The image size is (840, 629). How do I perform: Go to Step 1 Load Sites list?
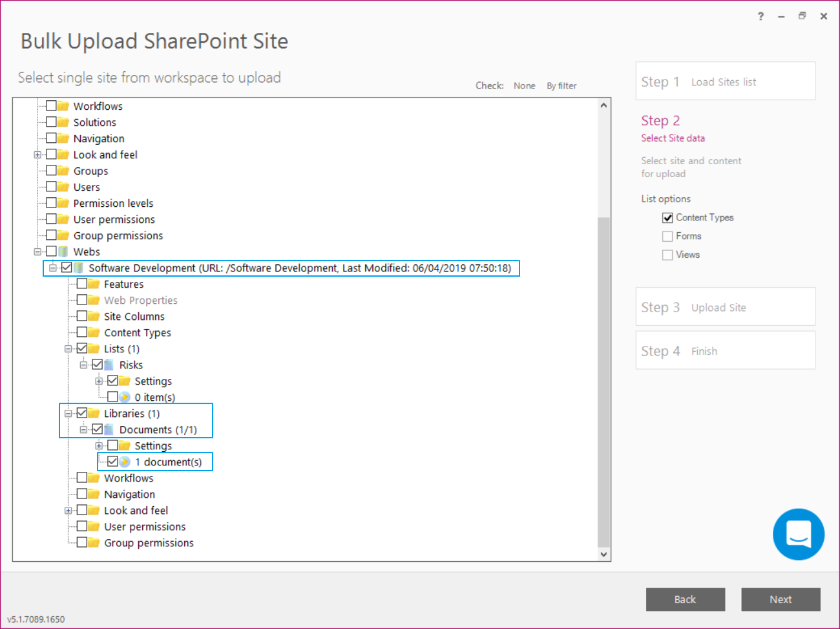[x=725, y=81]
